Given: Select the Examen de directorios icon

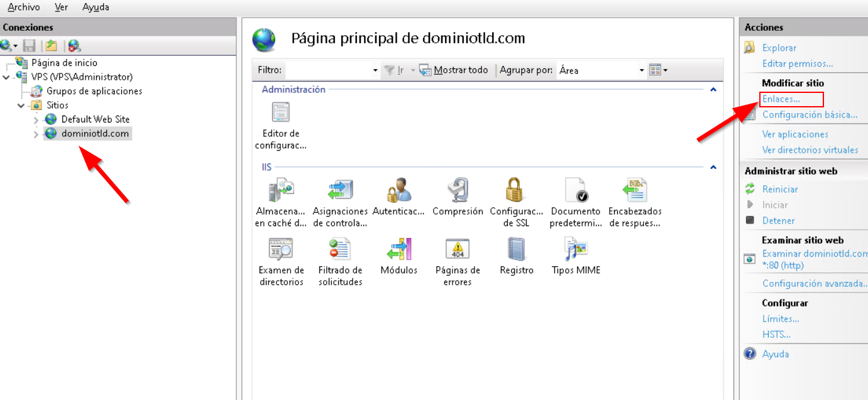Looking at the screenshot, I should [x=281, y=262].
